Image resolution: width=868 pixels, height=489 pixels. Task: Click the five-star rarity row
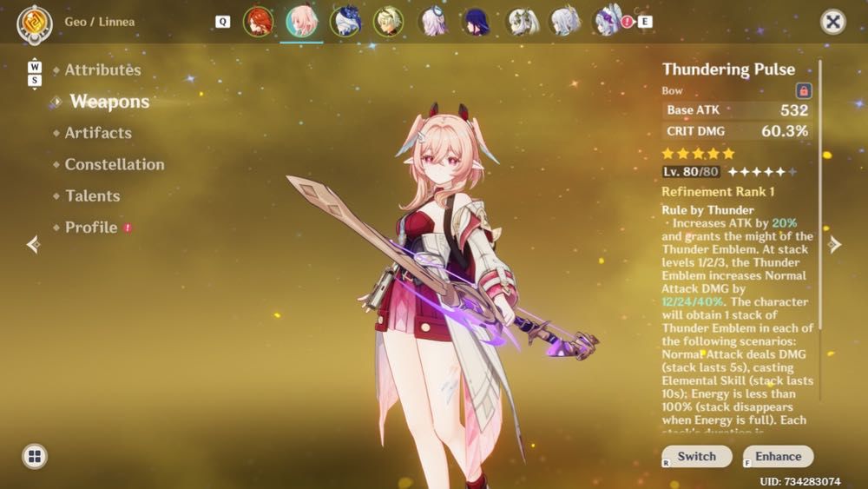(x=698, y=154)
